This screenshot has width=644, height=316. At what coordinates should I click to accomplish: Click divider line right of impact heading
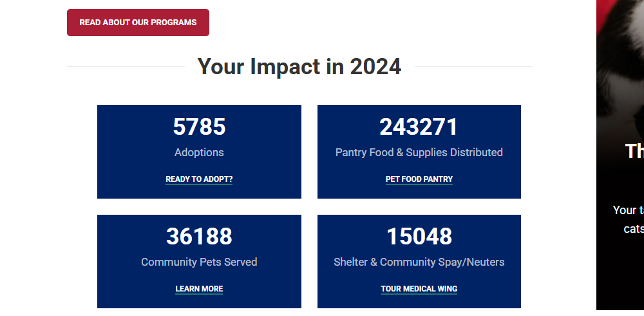(x=473, y=66)
